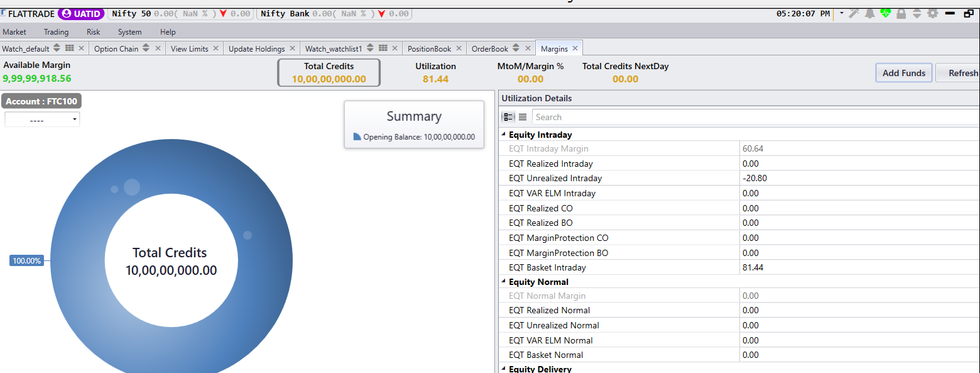Switch to the PositionBook tab
Viewport: 980px width, 373px height.
click(430, 48)
